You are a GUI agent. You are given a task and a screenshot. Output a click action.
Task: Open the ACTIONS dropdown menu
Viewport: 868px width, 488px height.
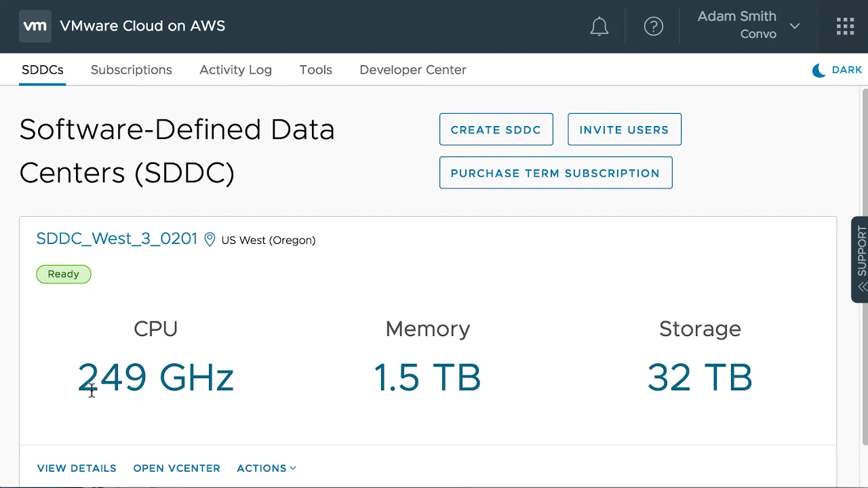click(x=267, y=468)
